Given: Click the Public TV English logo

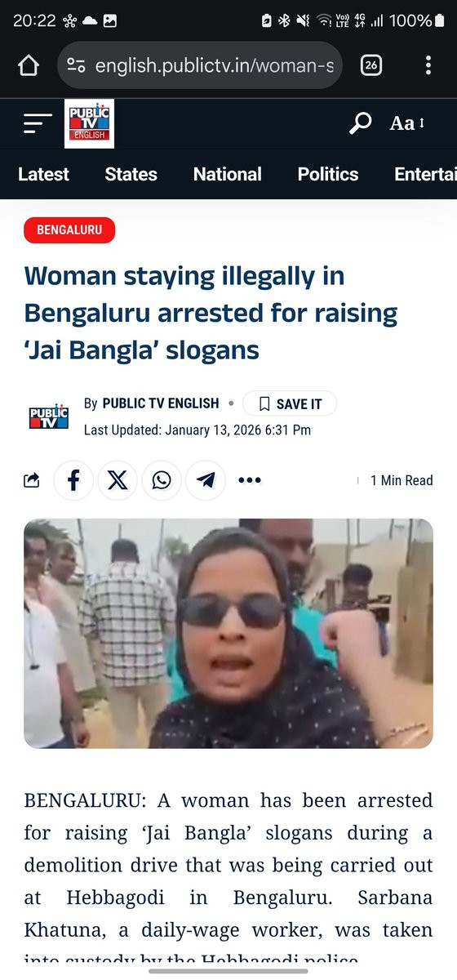Looking at the screenshot, I should [x=90, y=123].
